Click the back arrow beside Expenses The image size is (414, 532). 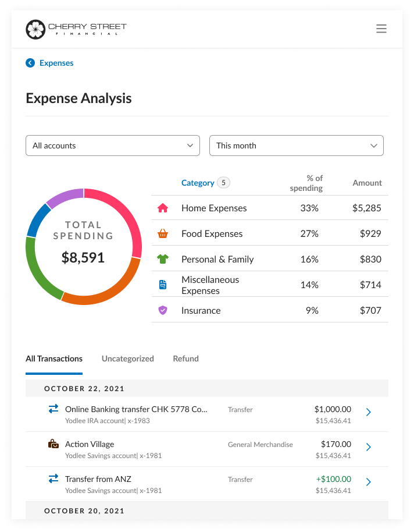30,63
